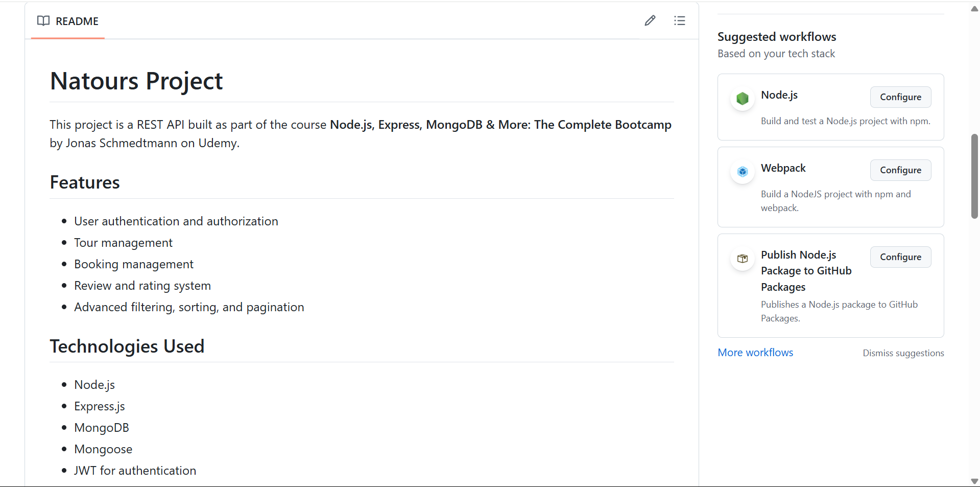Click the vertical scrollbar thumb

(974, 176)
